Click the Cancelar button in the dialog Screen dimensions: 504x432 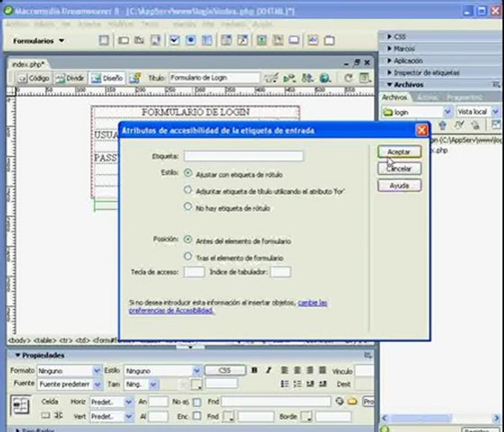[x=399, y=169]
